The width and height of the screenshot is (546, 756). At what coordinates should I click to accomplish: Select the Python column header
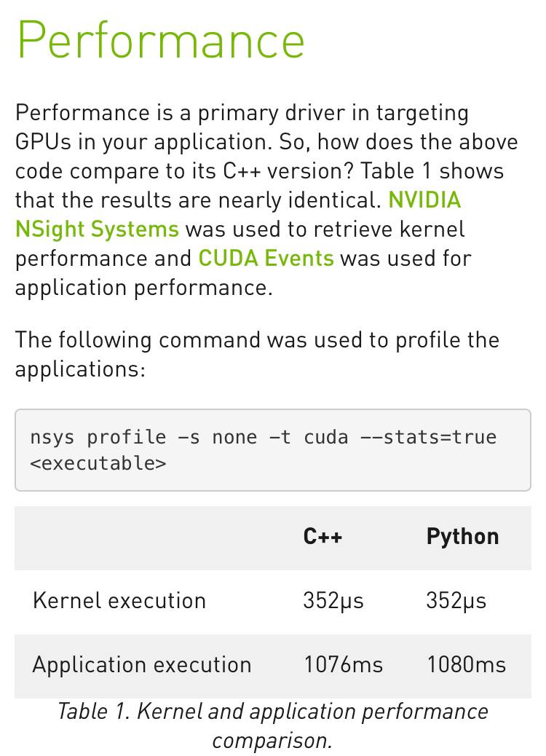click(462, 537)
